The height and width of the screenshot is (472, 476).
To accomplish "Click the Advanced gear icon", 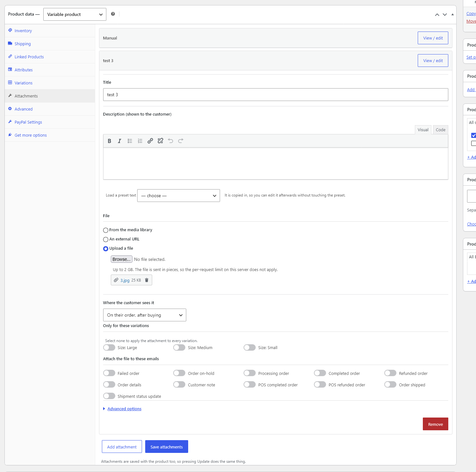I will click(10, 109).
